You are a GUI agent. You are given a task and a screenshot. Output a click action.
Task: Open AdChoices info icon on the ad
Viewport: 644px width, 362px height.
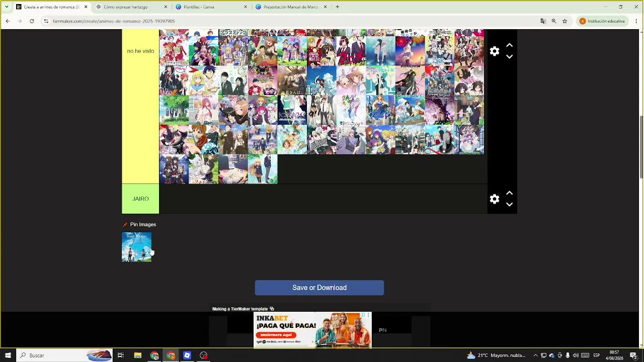(362, 315)
